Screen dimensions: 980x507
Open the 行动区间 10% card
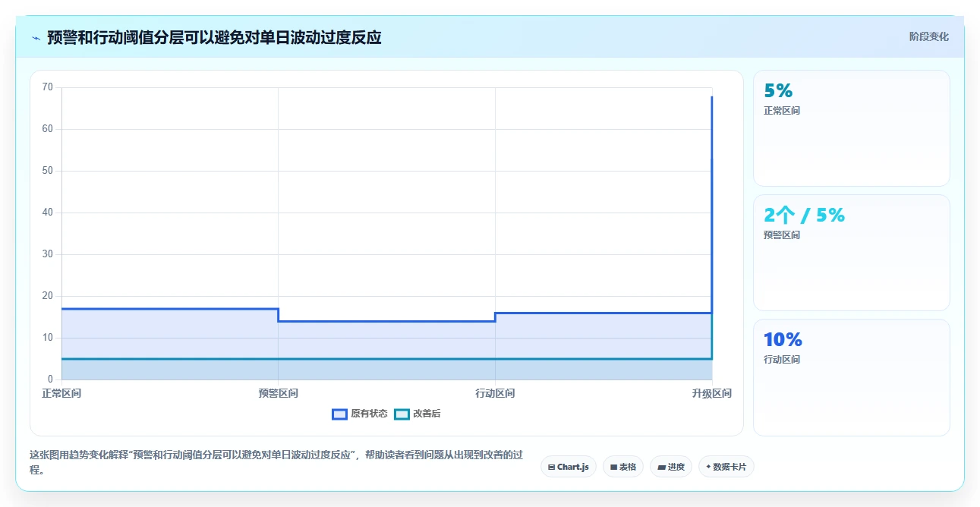coord(851,377)
